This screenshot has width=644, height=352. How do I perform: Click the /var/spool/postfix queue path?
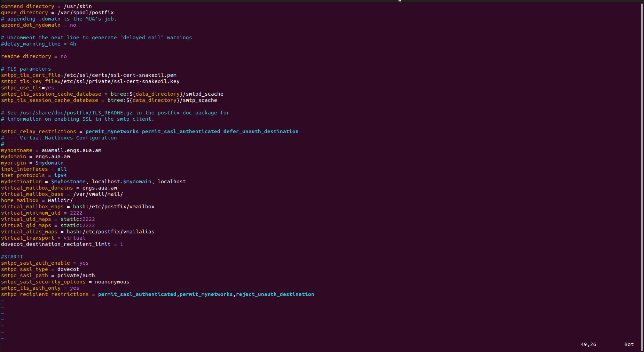(86, 13)
